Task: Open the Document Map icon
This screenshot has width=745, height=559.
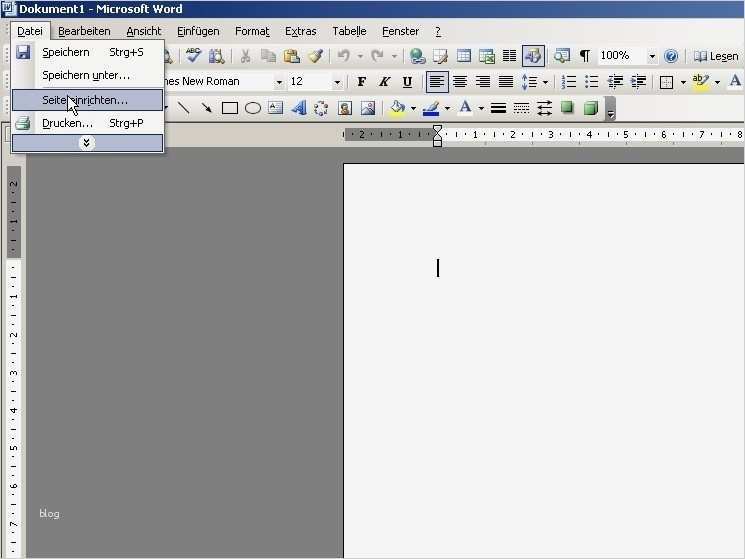Action: click(x=562, y=56)
